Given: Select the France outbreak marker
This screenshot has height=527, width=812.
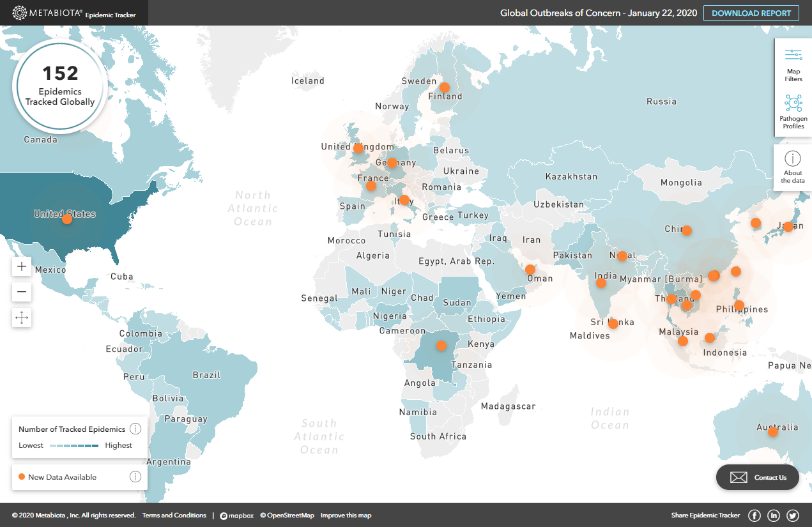Looking at the screenshot, I should tap(371, 186).
